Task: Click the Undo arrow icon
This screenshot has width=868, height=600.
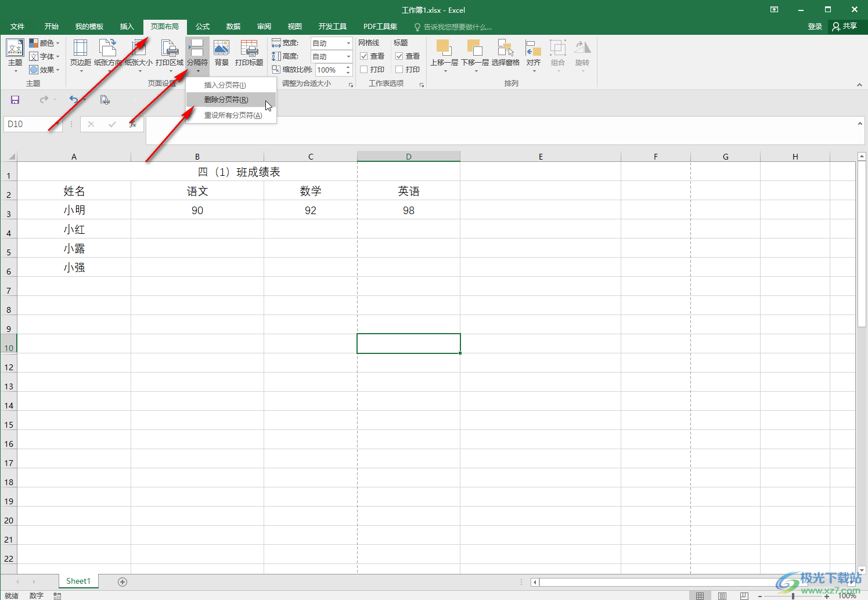Action: (74, 100)
